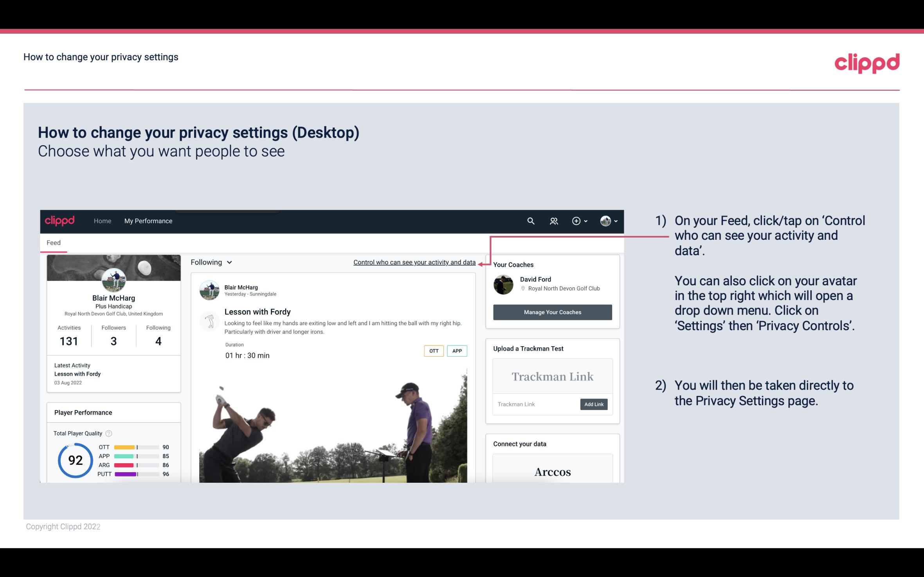Screen dimensions: 924x577
Task: Expand the Feed section header
Action: [53, 242]
